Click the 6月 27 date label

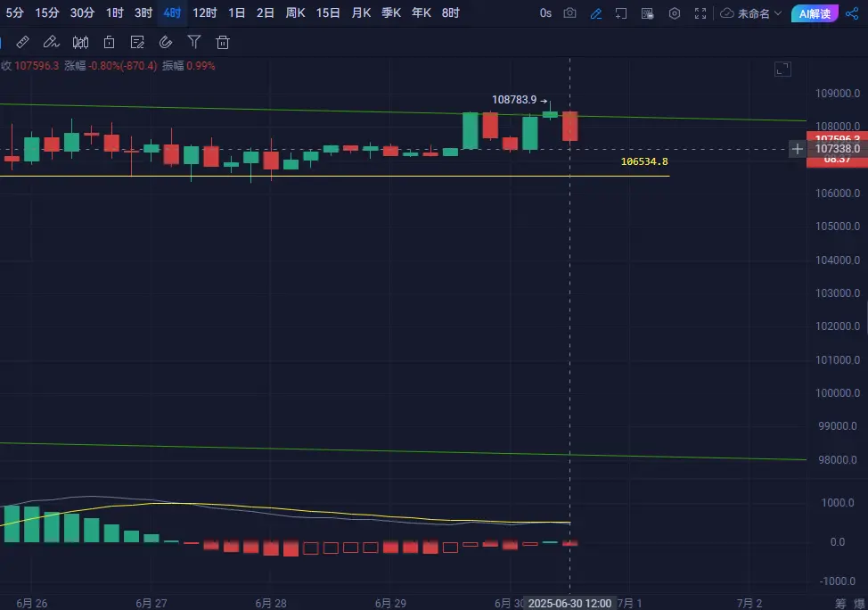point(151,603)
